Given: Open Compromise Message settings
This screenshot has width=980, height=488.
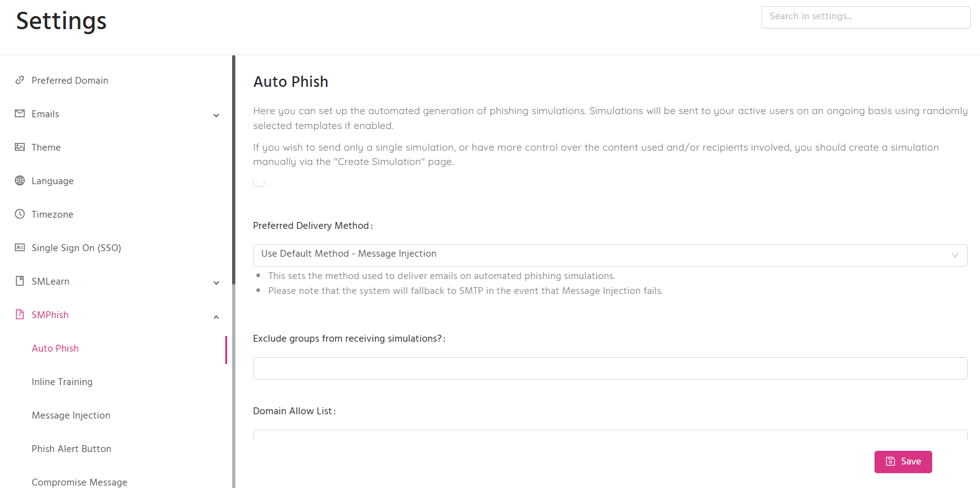Looking at the screenshot, I should click(x=79, y=482).
